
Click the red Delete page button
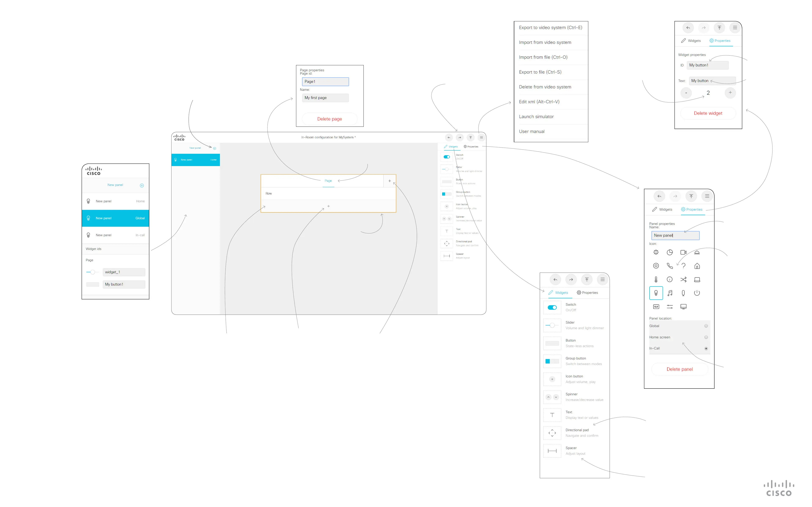(x=329, y=119)
